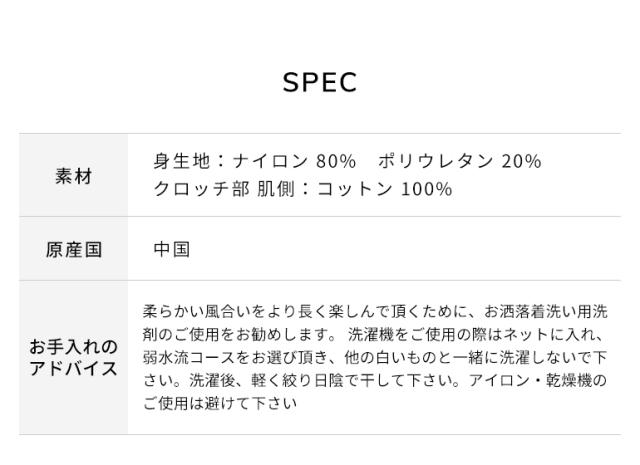Click the 身生地 text
The height and width of the screenshot is (465, 640).
(x=182, y=162)
